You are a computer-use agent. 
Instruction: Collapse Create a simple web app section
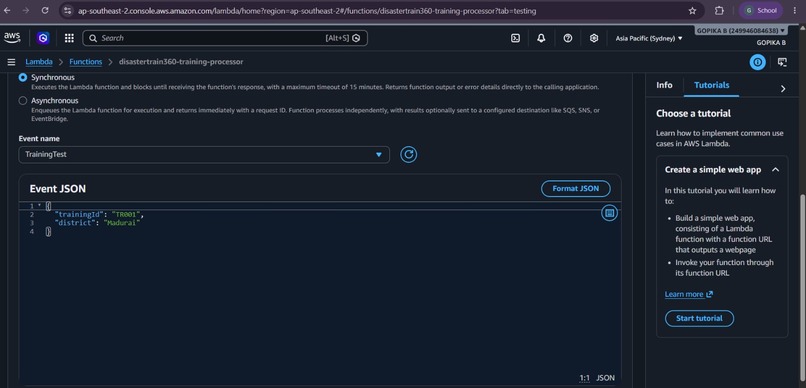tap(775, 170)
